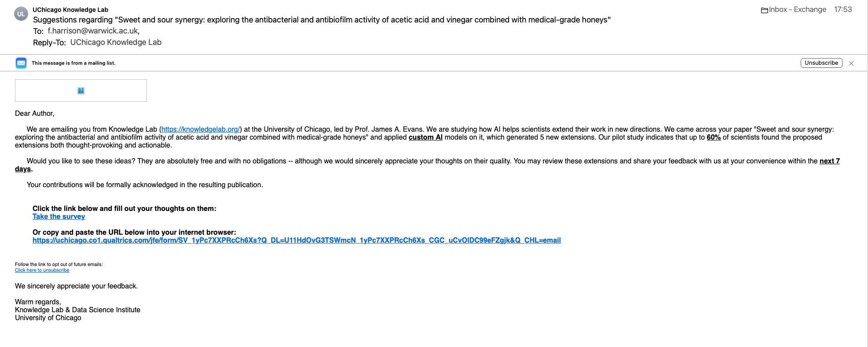This screenshot has height=347, width=868.
Task: Follow the uchicago qualtrics survey URL
Action: (297, 240)
